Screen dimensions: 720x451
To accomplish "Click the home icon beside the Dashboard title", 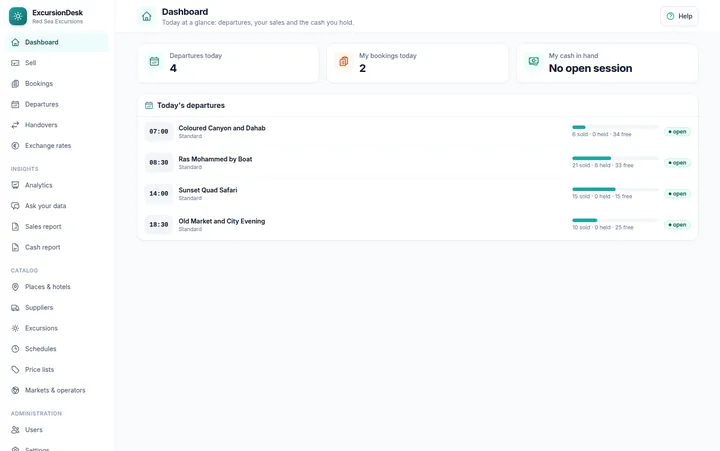I will [146, 17].
